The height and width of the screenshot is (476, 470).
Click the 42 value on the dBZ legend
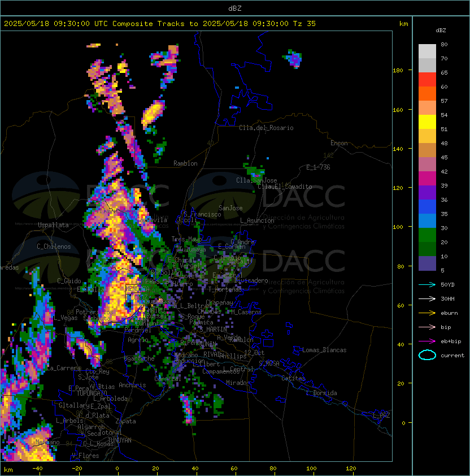(x=444, y=171)
